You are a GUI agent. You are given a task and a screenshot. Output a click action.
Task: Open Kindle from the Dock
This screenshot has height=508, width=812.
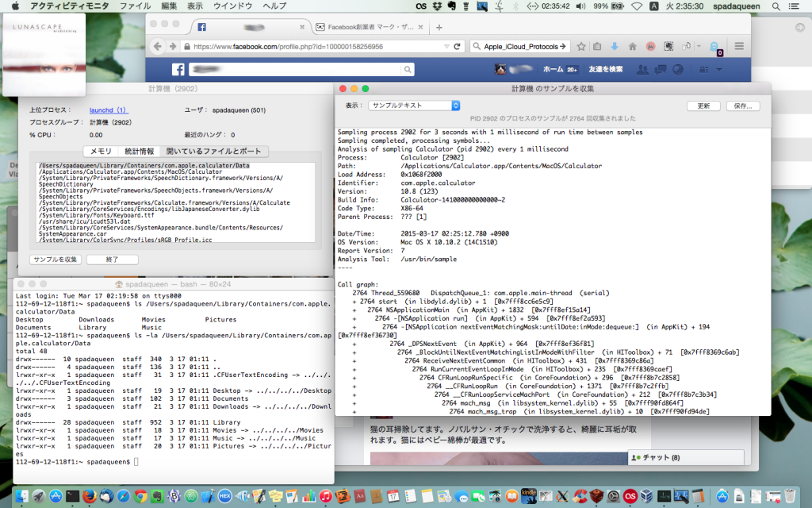click(529, 496)
